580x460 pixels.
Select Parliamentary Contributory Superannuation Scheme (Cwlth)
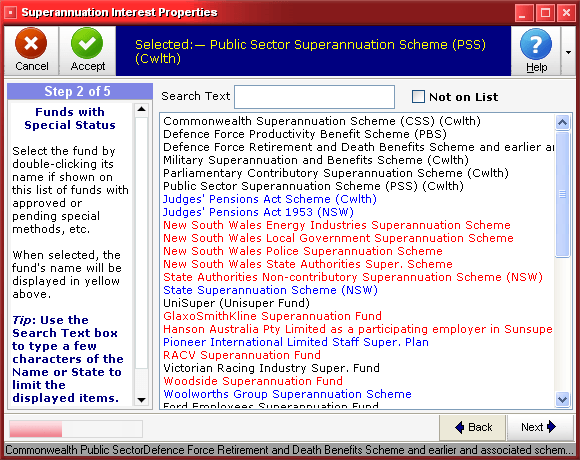(x=336, y=173)
